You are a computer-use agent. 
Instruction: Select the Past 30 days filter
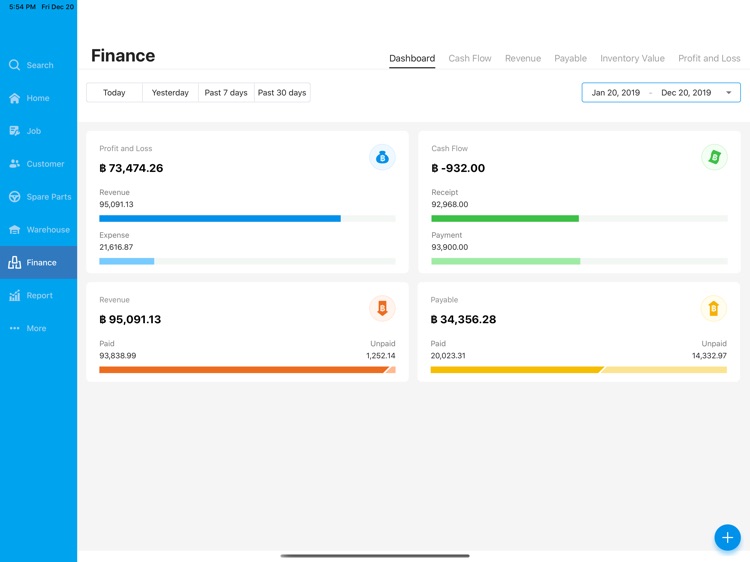[x=282, y=92]
